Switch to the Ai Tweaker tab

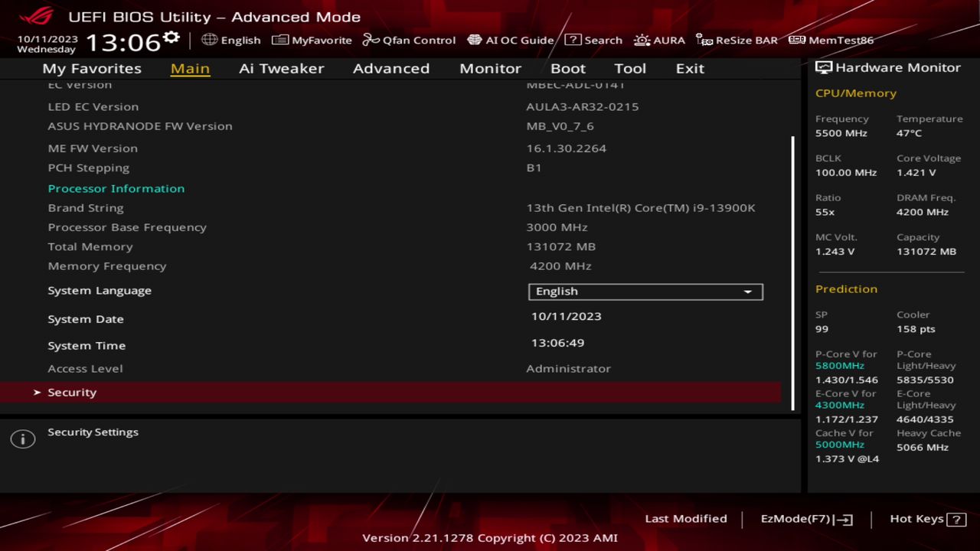281,68
